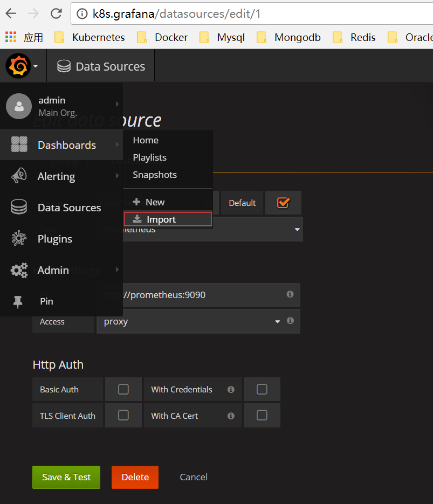
Task: Enable the Basic Auth checkbox
Action: pos(123,389)
